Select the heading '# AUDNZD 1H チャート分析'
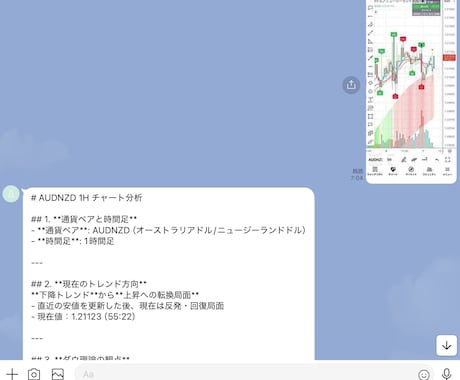The height and width of the screenshot is (380, 460). coord(87,198)
